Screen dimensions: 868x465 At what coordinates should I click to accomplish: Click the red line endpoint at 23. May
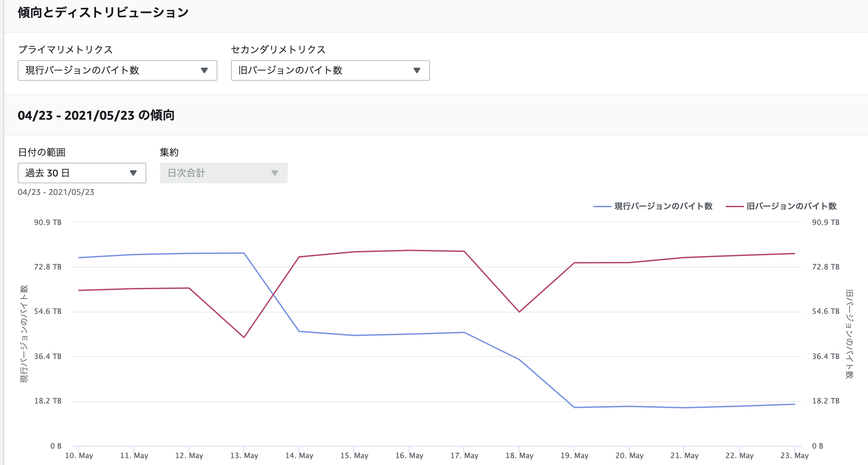pos(795,254)
